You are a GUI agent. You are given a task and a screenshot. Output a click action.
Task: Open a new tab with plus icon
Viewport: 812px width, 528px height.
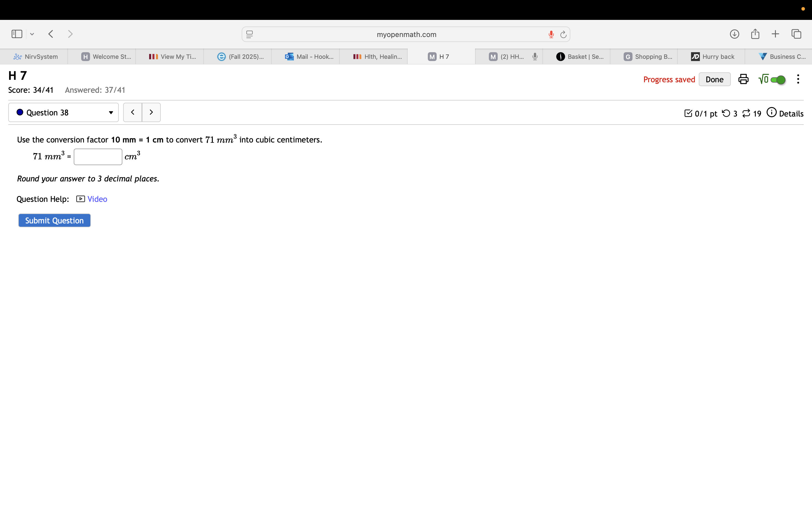[775, 34]
